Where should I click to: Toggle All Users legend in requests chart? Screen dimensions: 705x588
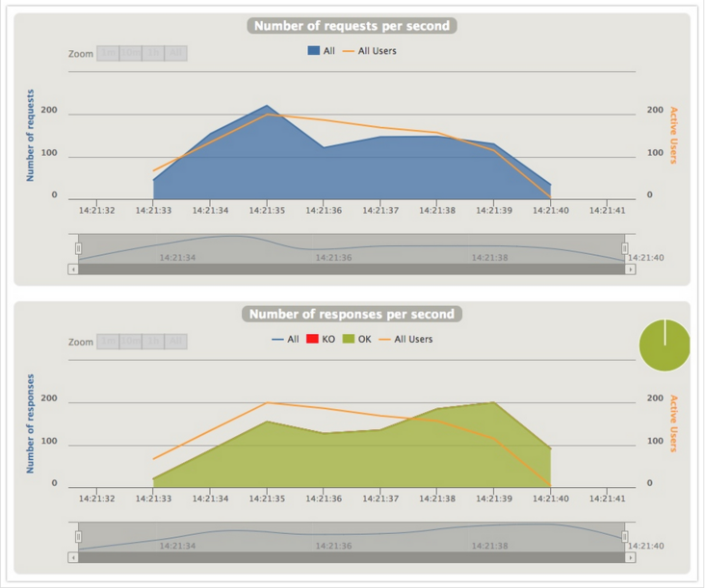tap(370, 51)
